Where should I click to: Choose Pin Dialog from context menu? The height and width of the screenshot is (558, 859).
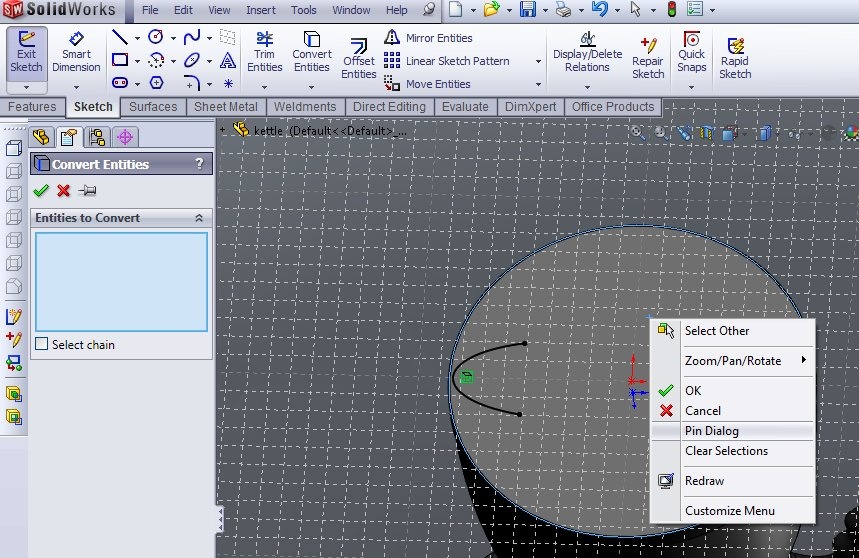712,431
